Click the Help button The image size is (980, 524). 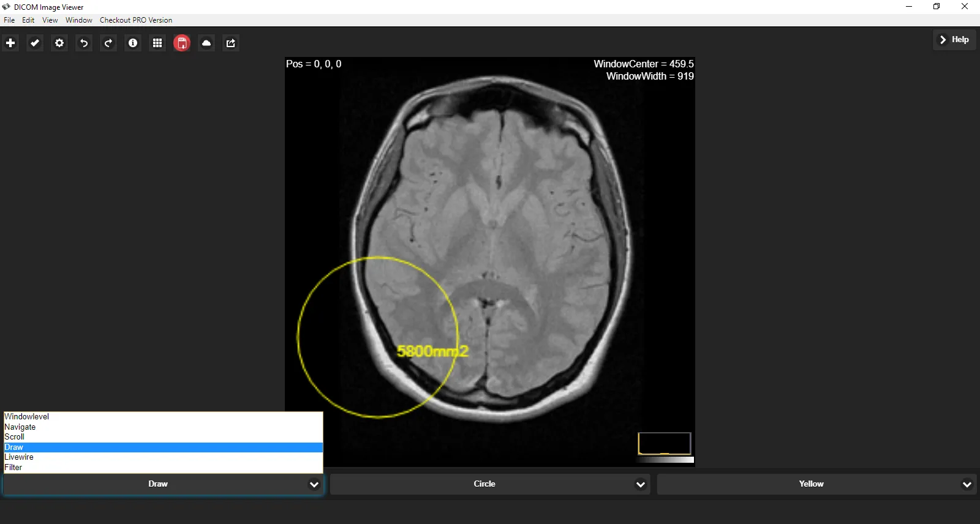pyautogui.click(x=954, y=40)
